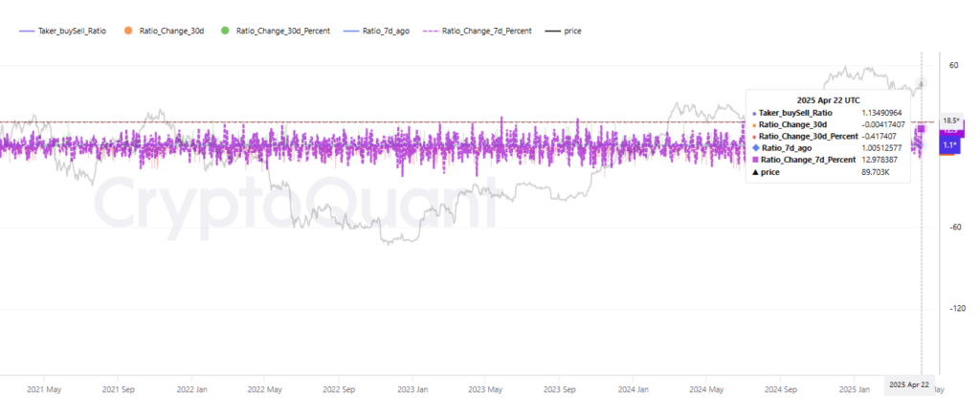Click the 2021 May label on the time axis

(x=44, y=390)
